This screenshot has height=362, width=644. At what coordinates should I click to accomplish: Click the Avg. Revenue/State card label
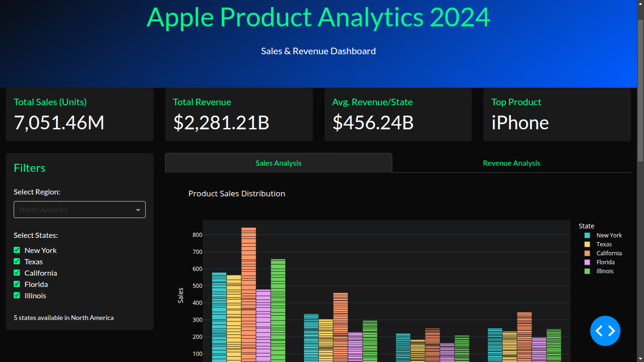[372, 102]
